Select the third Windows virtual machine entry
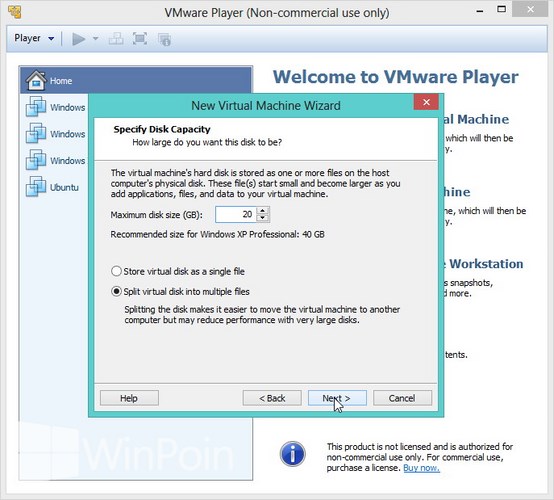The width and height of the screenshot is (554, 500). pos(55,160)
